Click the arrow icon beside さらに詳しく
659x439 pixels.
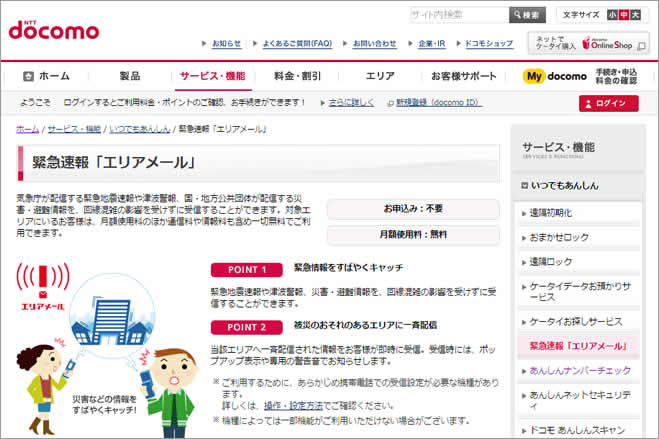click(x=323, y=103)
